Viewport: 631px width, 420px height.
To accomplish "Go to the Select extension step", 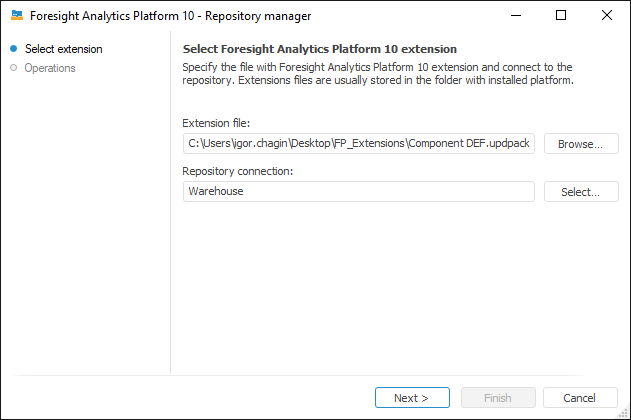I will point(63,49).
